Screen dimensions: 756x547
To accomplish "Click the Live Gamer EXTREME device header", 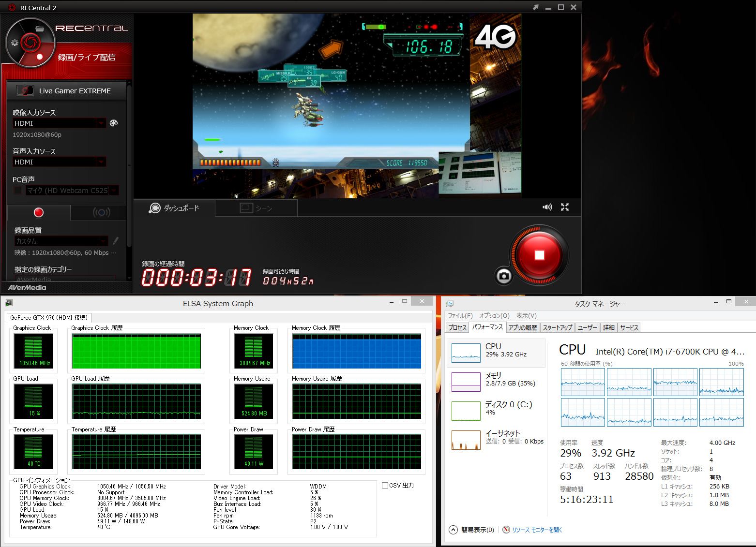I will [67, 90].
